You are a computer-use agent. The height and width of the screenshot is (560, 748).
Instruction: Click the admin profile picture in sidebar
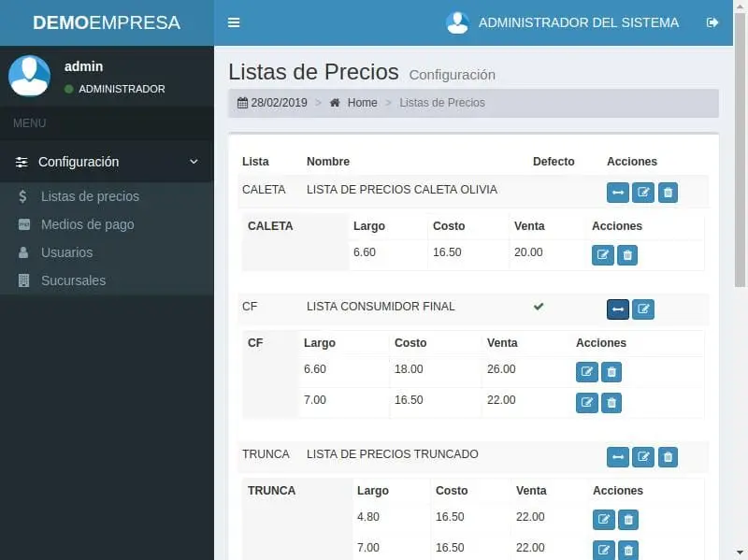(30, 76)
